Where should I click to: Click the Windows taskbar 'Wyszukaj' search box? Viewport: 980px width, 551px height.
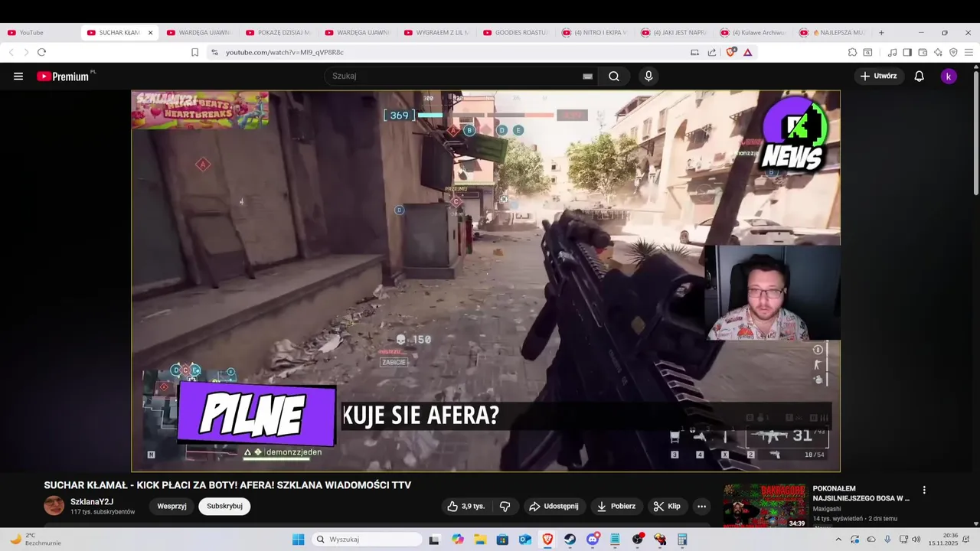367,540
